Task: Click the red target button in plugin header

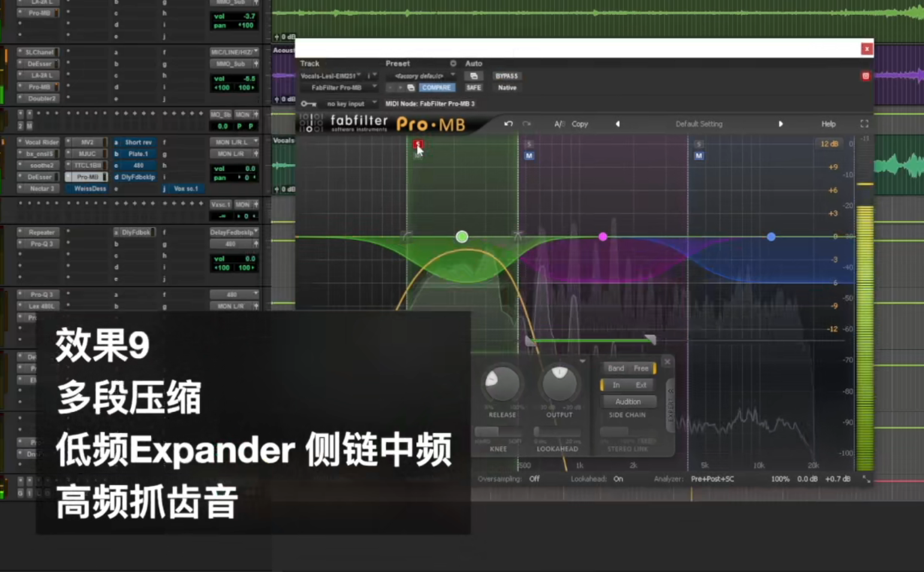Action: click(865, 76)
